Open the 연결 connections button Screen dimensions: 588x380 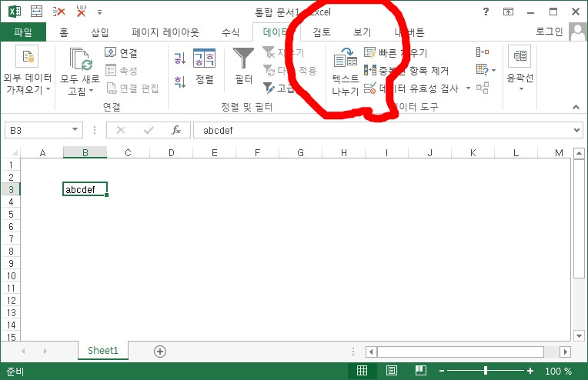tap(121, 53)
